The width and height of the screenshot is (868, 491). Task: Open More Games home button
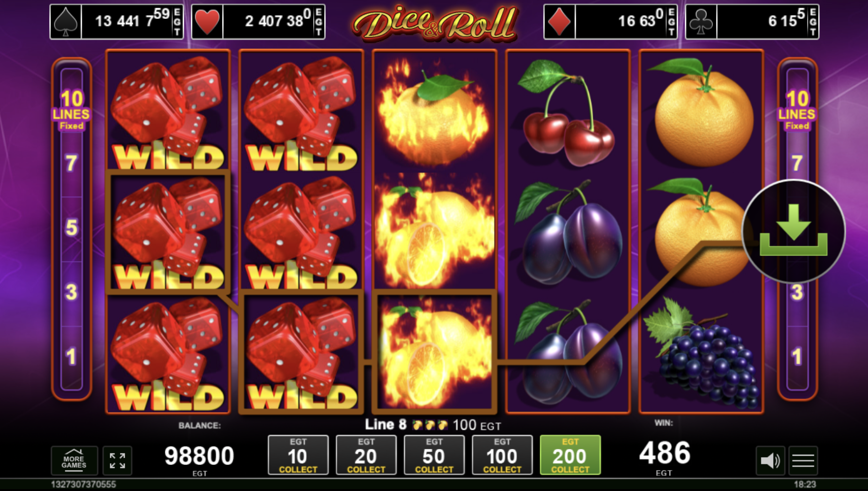tap(74, 460)
